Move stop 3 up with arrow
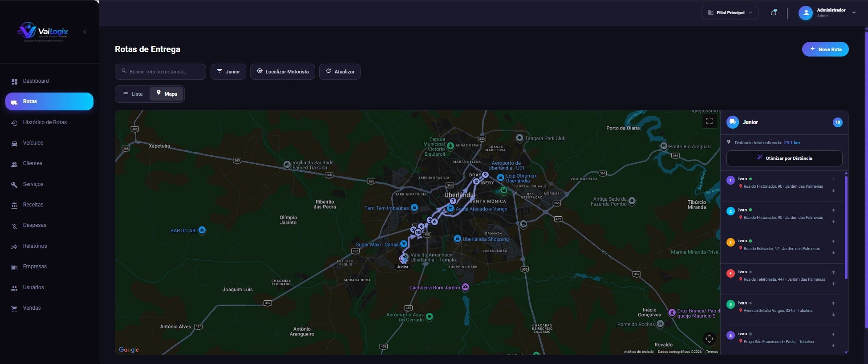Image resolution: width=868 pixels, height=364 pixels. [833, 241]
